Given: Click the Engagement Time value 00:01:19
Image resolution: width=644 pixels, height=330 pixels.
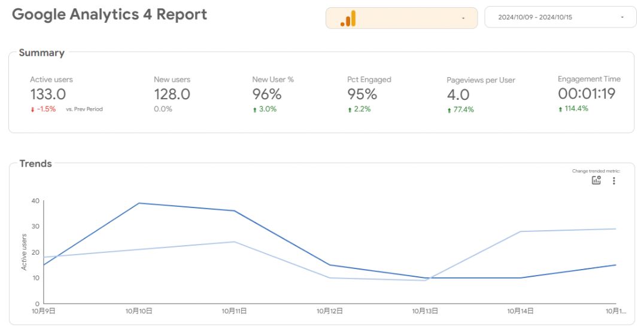Looking at the screenshot, I should [587, 94].
